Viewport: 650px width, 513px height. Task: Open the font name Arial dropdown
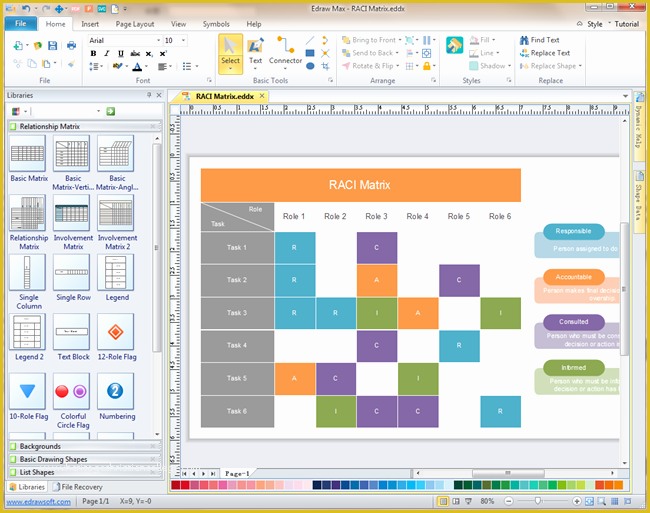158,41
